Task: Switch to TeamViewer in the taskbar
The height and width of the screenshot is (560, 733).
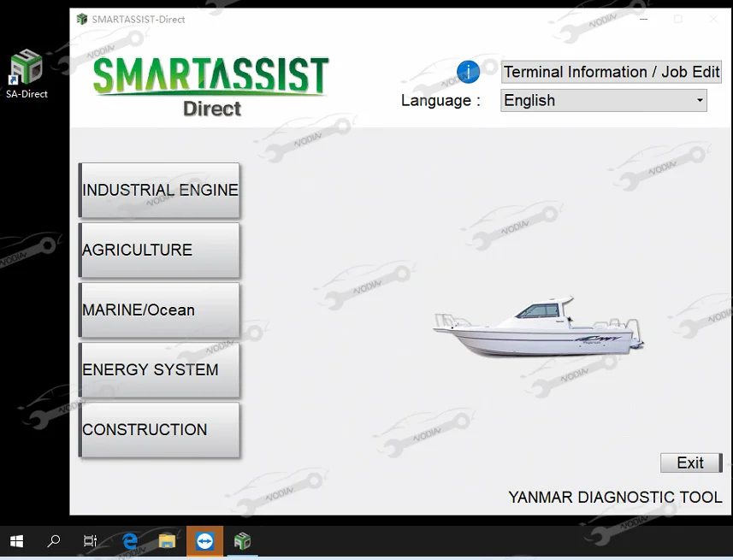Action: click(204, 541)
